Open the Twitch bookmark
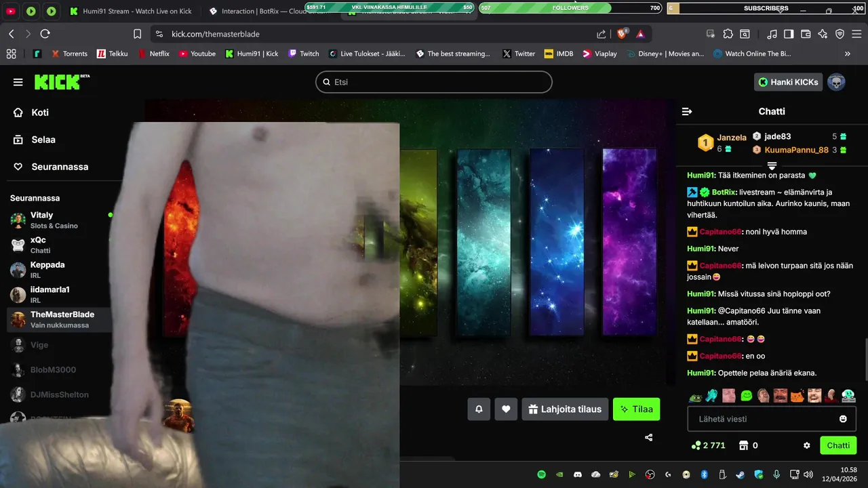The height and width of the screenshot is (488, 868). click(x=303, y=54)
